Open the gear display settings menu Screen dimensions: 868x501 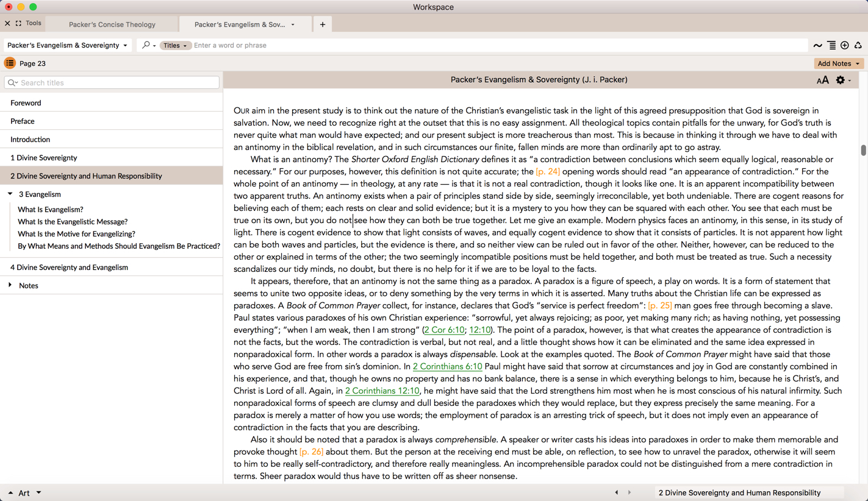[842, 80]
